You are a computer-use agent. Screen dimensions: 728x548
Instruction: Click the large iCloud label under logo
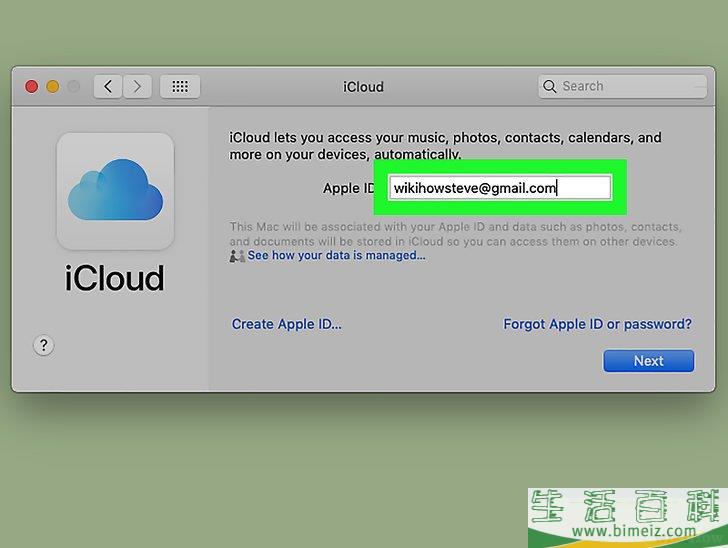(114, 278)
